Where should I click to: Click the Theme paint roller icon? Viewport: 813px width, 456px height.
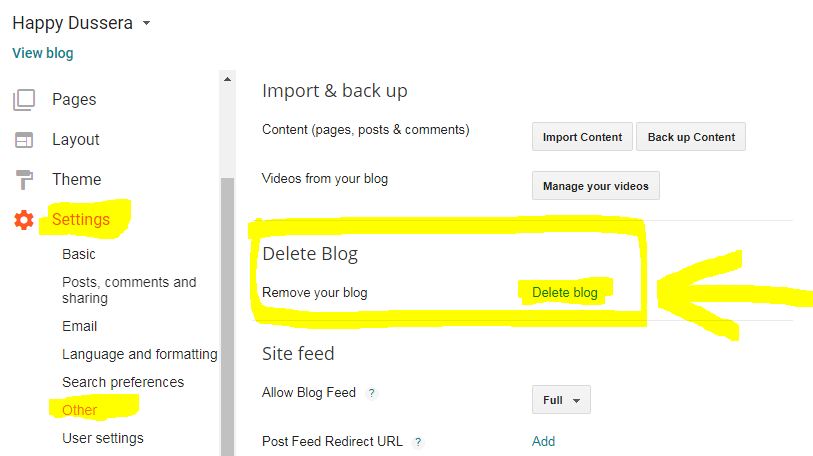tap(23, 180)
